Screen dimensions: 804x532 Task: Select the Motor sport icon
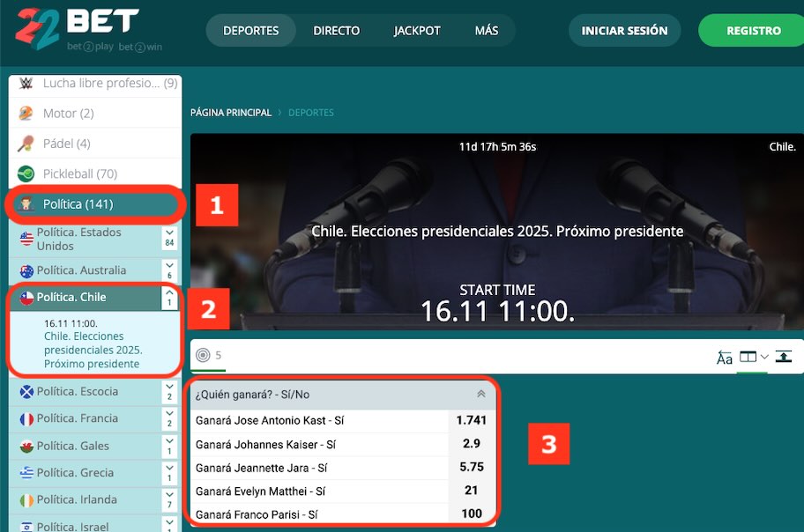click(26, 114)
